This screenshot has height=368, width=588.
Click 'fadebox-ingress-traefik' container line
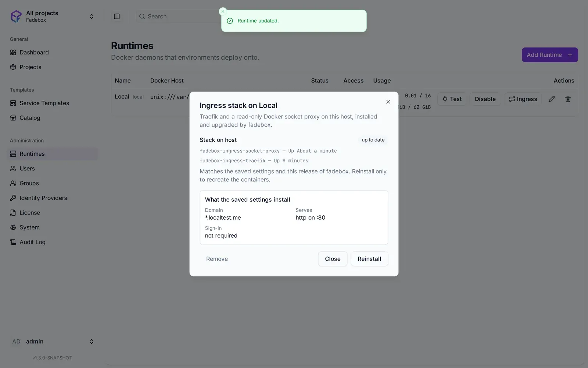point(254,161)
